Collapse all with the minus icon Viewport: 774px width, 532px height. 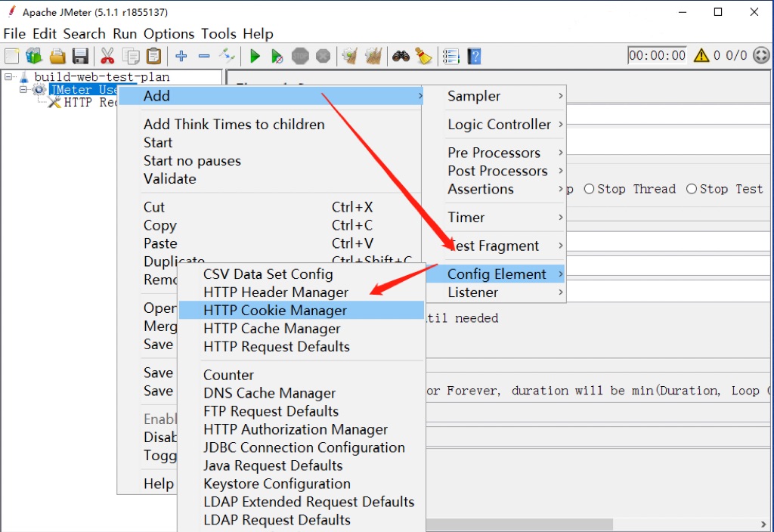tap(204, 56)
